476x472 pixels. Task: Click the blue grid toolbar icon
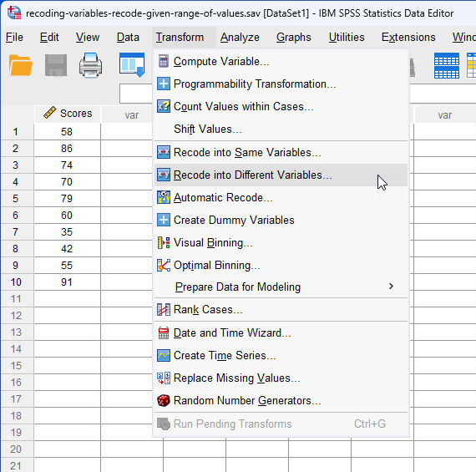point(447,65)
